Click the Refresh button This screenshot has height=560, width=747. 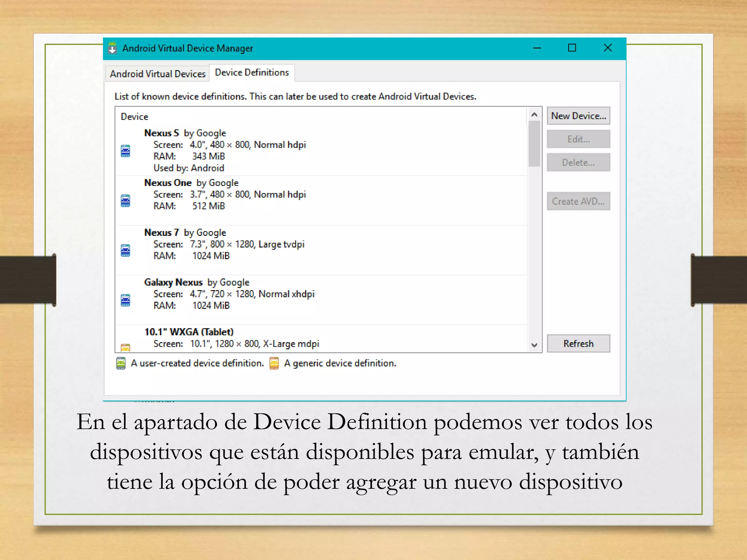tap(578, 343)
